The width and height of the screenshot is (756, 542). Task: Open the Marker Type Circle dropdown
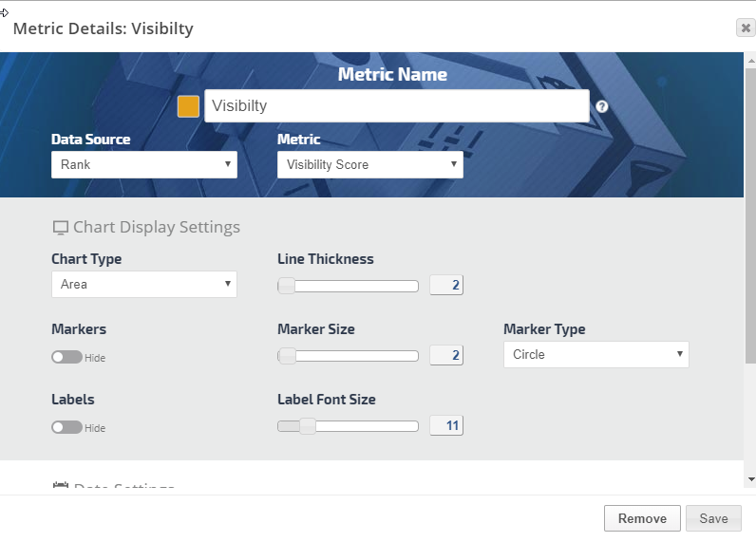595,354
